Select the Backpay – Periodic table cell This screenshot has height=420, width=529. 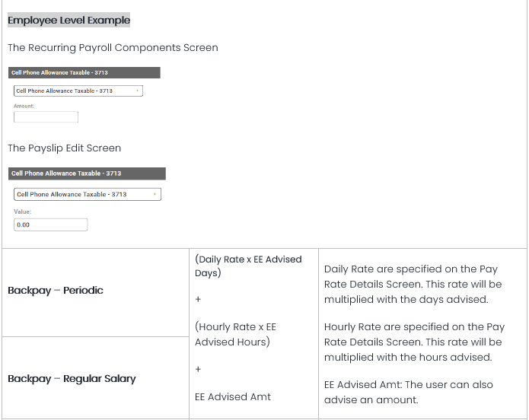click(56, 290)
